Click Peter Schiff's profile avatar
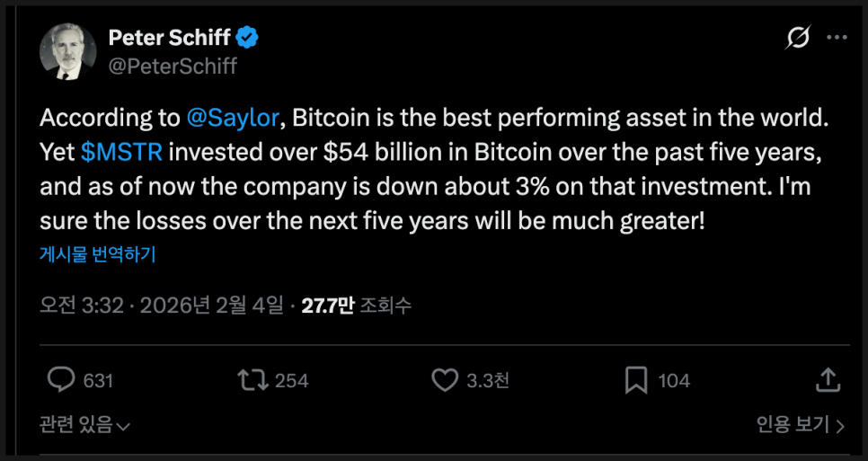 pyautogui.click(x=67, y=52)
